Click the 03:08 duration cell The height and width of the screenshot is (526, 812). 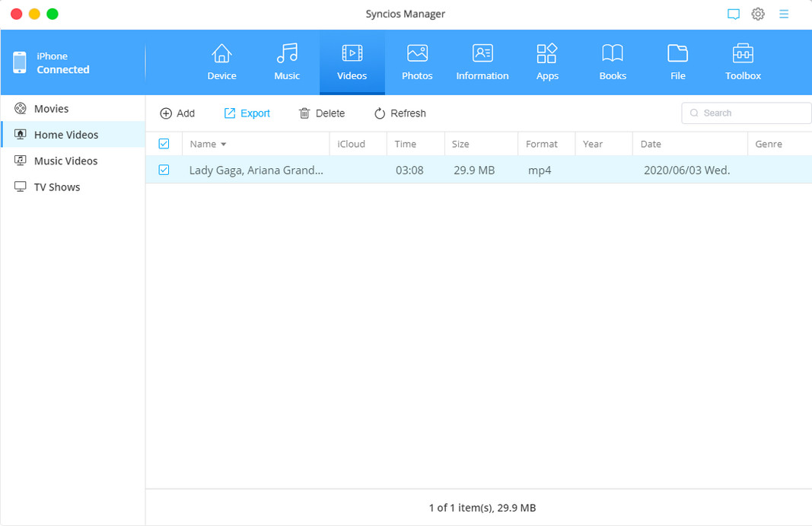[x=409, y=170]
